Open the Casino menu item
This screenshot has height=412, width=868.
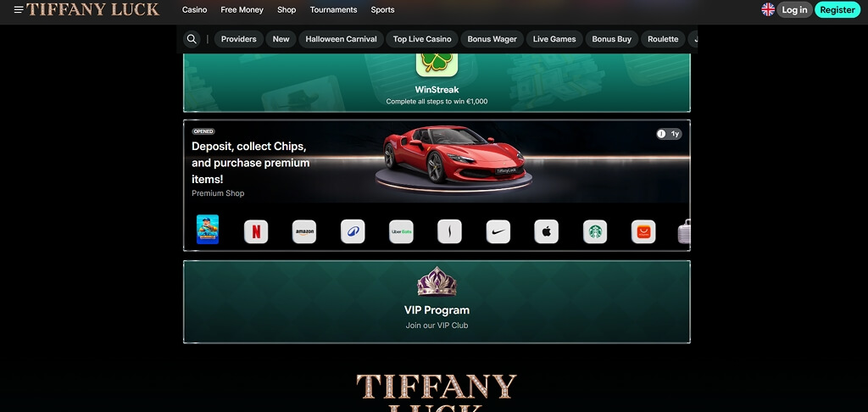tap(194, 9)
